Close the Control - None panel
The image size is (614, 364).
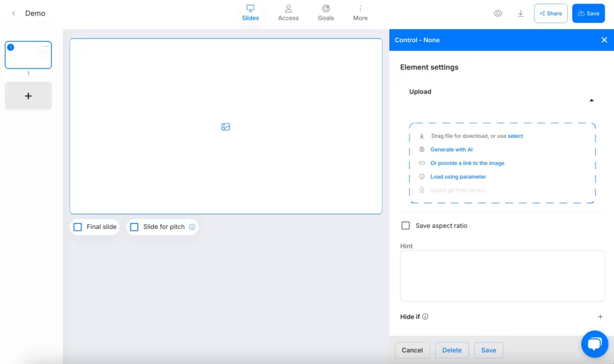604,40
